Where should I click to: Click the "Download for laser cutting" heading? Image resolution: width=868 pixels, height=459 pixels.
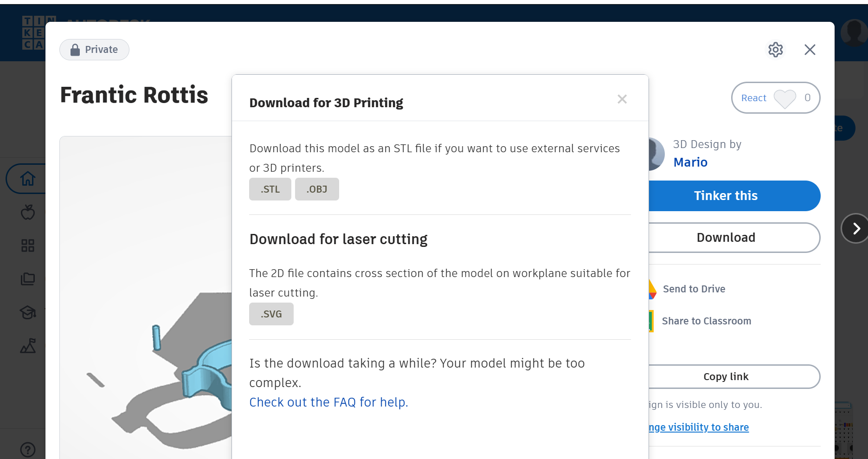pos(339,239)
